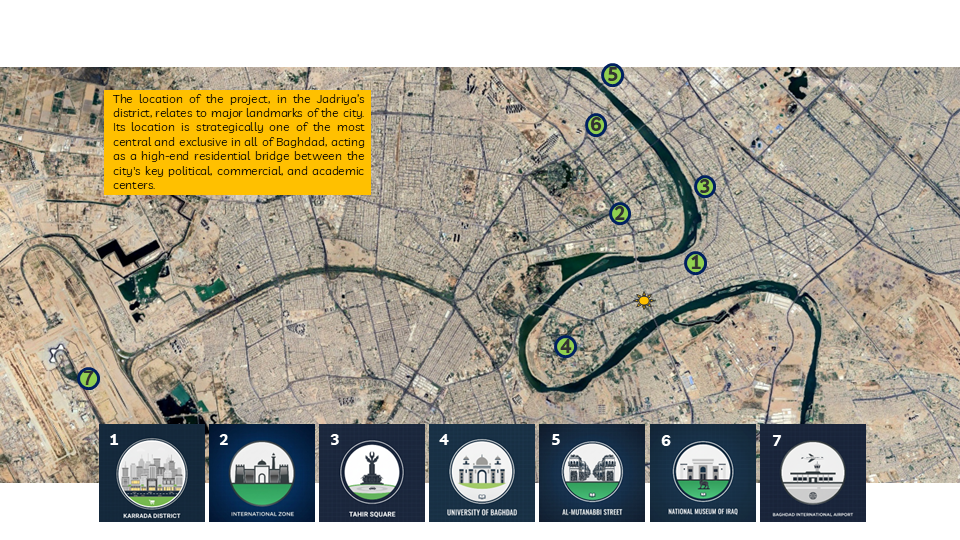960x540 pixels.
Task: Select the International Zone card
Action: click(262, 473)
